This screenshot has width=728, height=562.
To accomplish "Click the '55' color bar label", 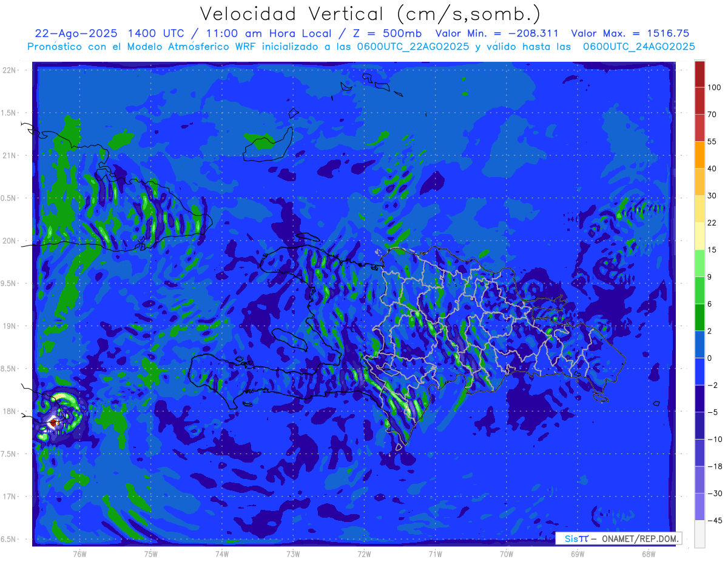I will tap(712, 141).
